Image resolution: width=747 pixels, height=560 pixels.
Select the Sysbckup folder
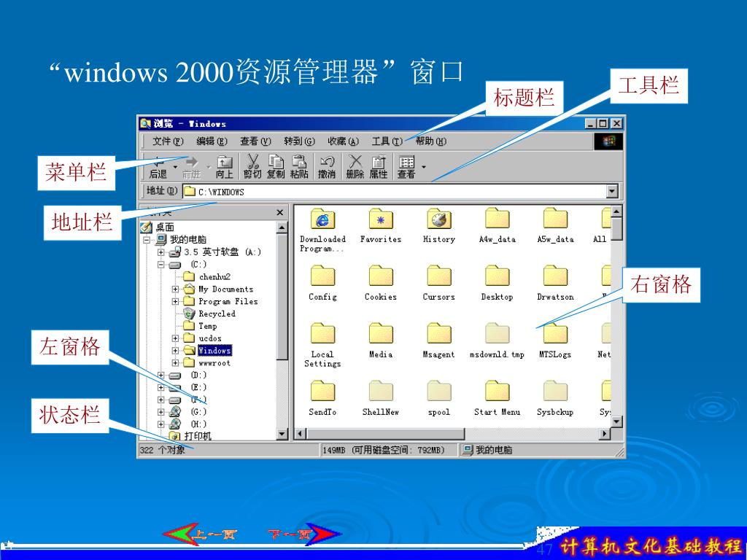pos(555,398)
